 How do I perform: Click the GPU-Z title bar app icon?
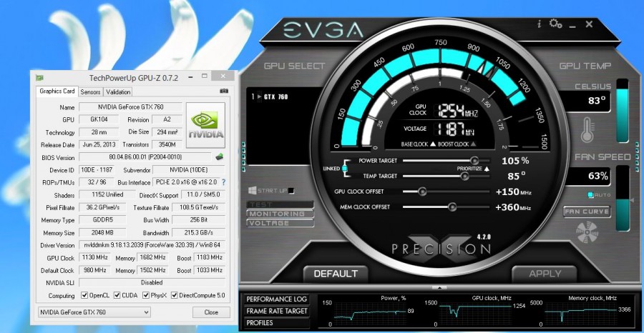click(39, 77)
